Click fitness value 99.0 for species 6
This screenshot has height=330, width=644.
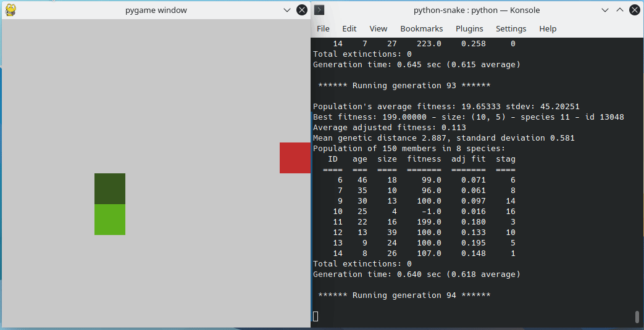pyautogui.click(x=431, y=179)
